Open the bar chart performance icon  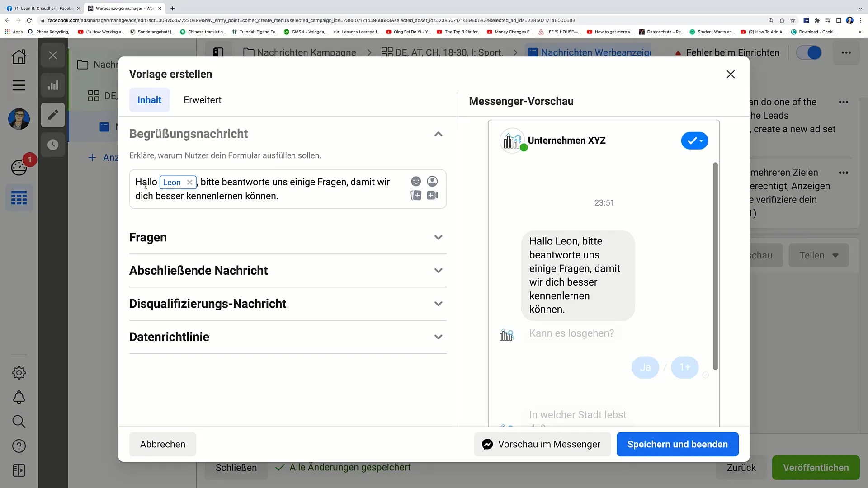[53, 85]
